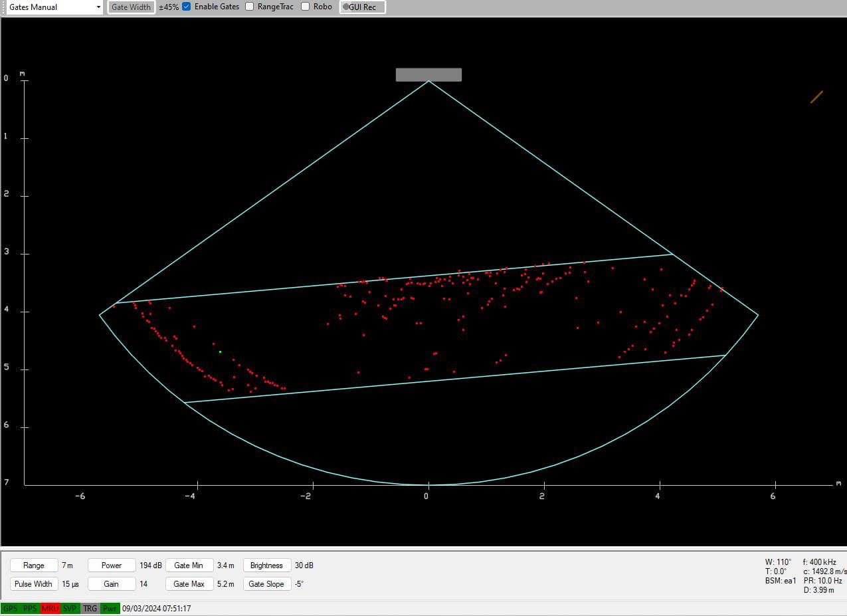Image resolution: width=847 pixels, height=616 pixels.
Task: Click the Gate Slope button
Action: pos(267,584)
